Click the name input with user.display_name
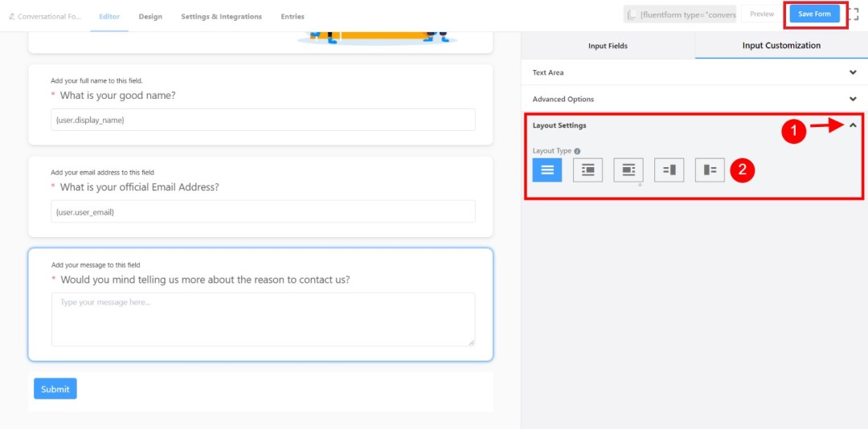Image resolution: width=868 pixels, height=429 pixels. 263,120
